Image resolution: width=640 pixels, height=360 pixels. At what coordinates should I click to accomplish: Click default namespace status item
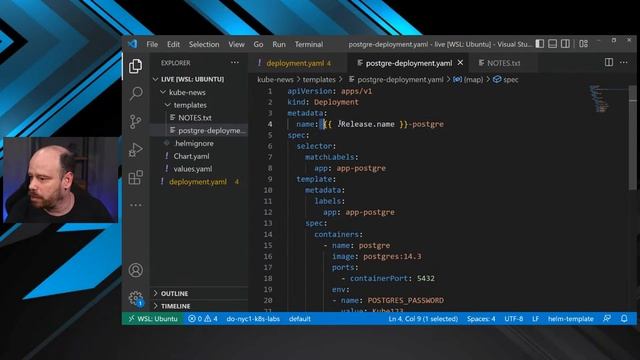click(x=300, y=319)
